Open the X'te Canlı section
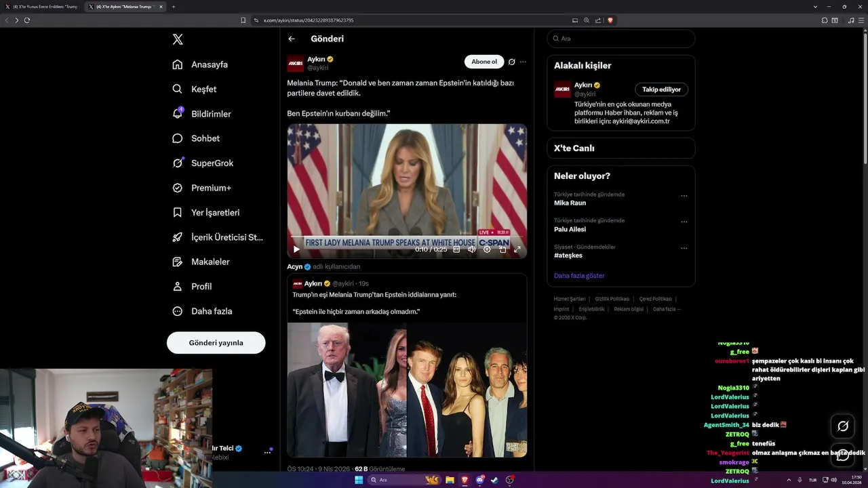 (x=621, y=148)
